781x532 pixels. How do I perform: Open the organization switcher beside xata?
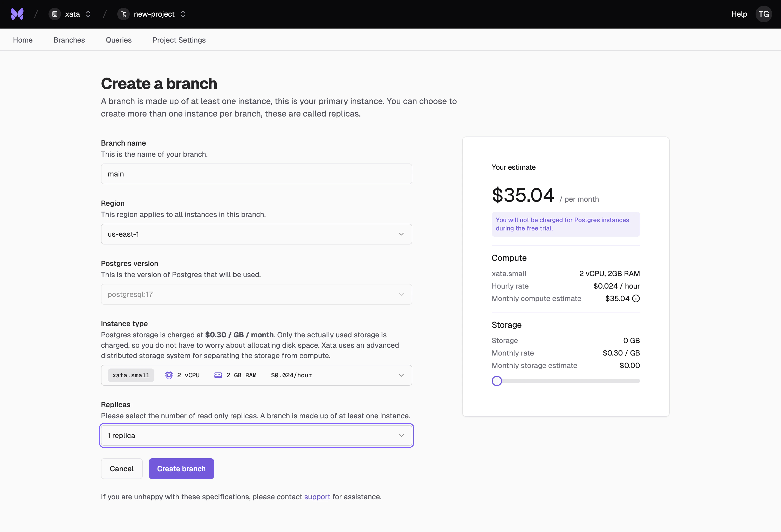(88, 14)
